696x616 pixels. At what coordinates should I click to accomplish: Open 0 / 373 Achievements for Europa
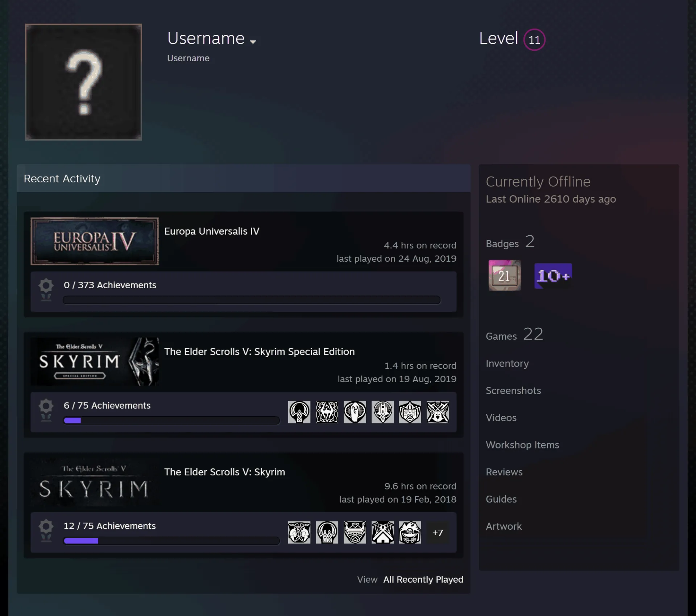(110, 285)
